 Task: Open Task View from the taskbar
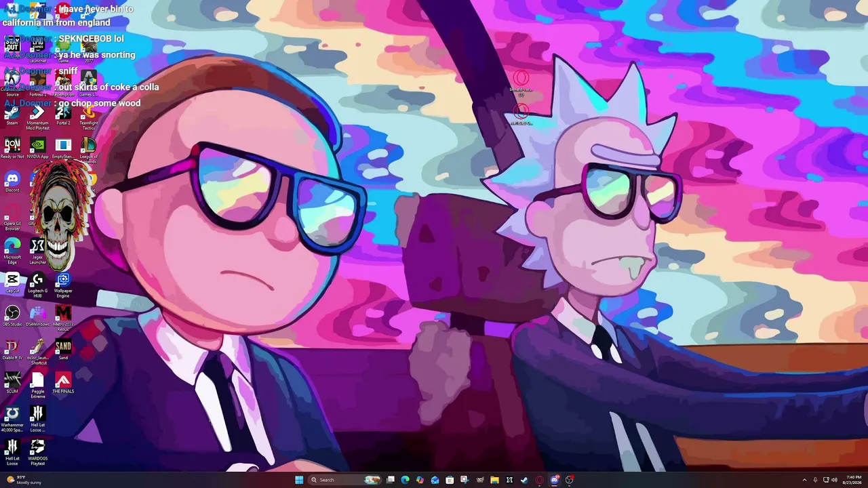point(391,480)
